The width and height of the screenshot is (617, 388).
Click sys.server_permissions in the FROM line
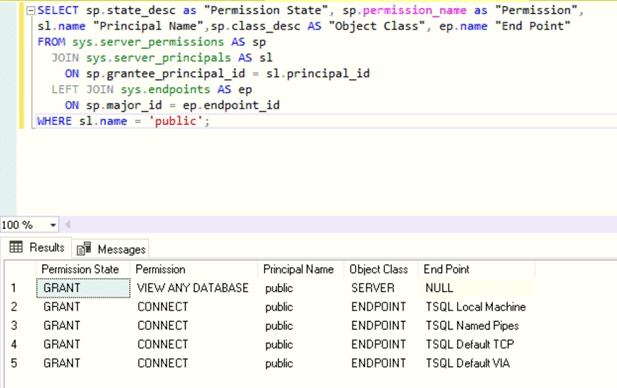pyautogui.click(x=148, y=42)
